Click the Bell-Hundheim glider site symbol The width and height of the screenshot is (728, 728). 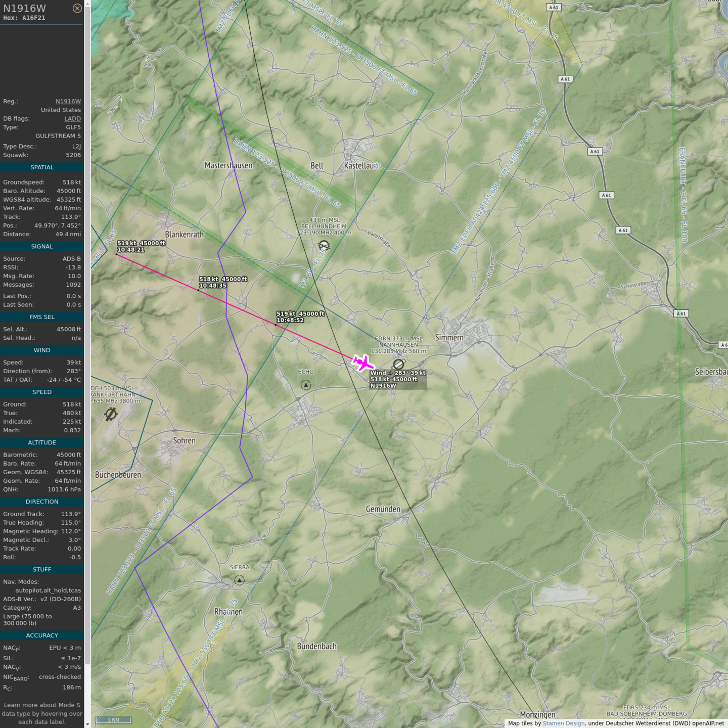(324, 246)
